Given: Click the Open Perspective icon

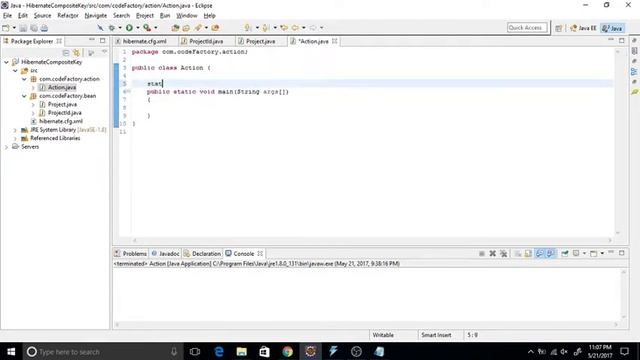Looking at the screenshot, I should 559,28.
